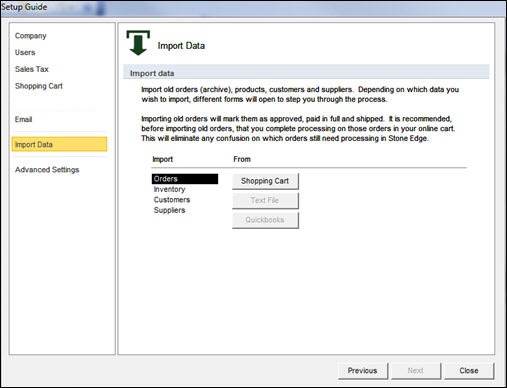Click the Quickbooks import button
Viewport: 507px width, 388px height.
point(265,220)
